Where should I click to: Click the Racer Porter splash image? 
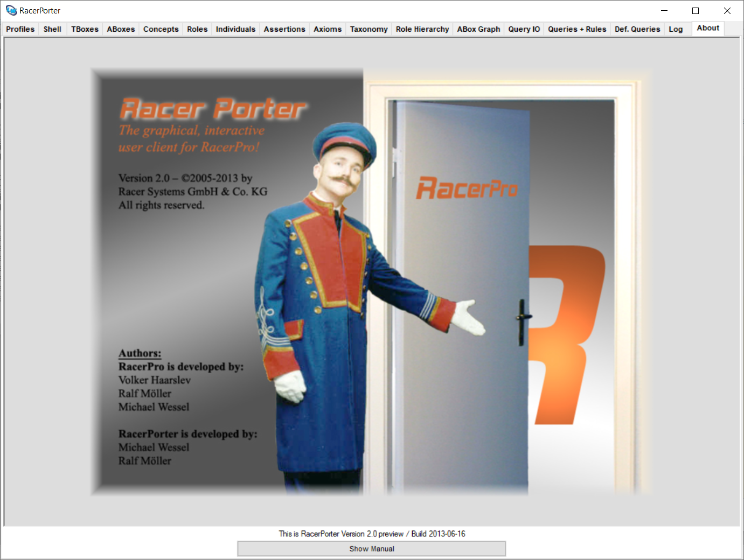(372, 282)
